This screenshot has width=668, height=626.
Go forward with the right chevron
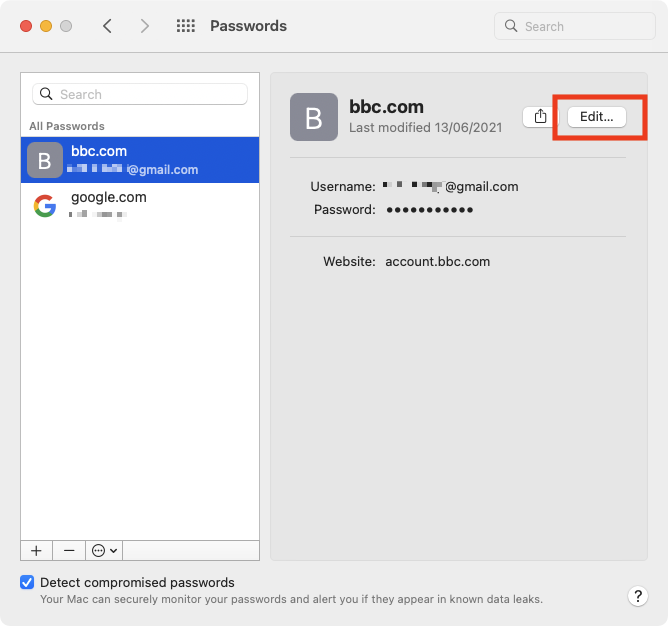coord(145,26)
